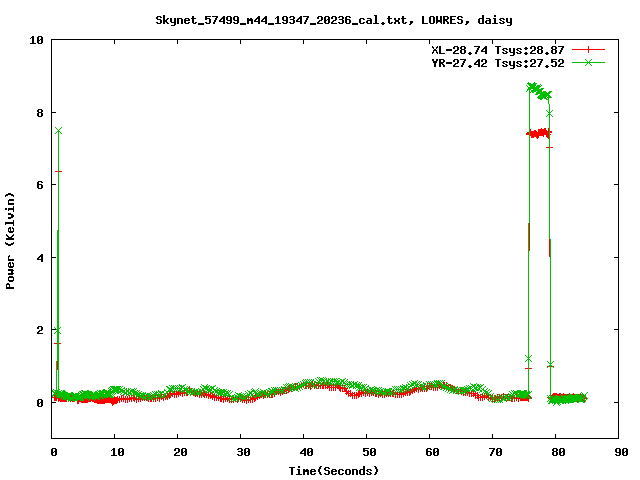Viewport: 640px width, 480px height.
Task: Click the green YR legend line sample
Action: point(588,62)
